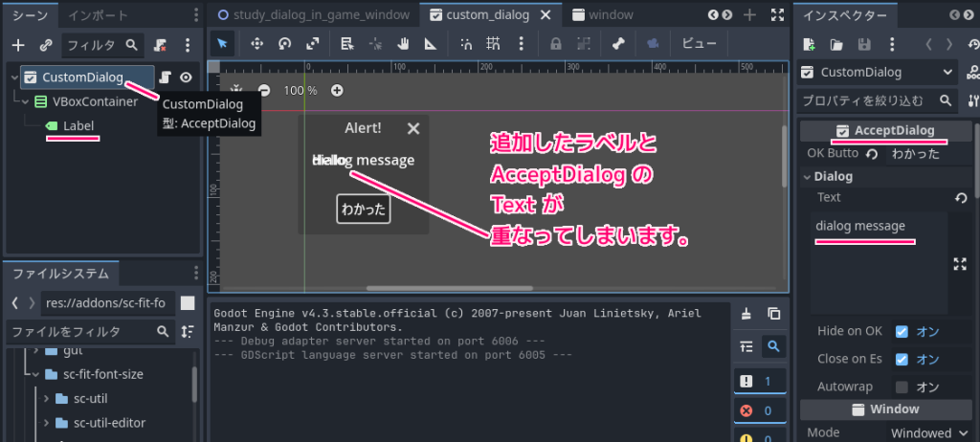Toggle the output log search filter

(773, 345)
